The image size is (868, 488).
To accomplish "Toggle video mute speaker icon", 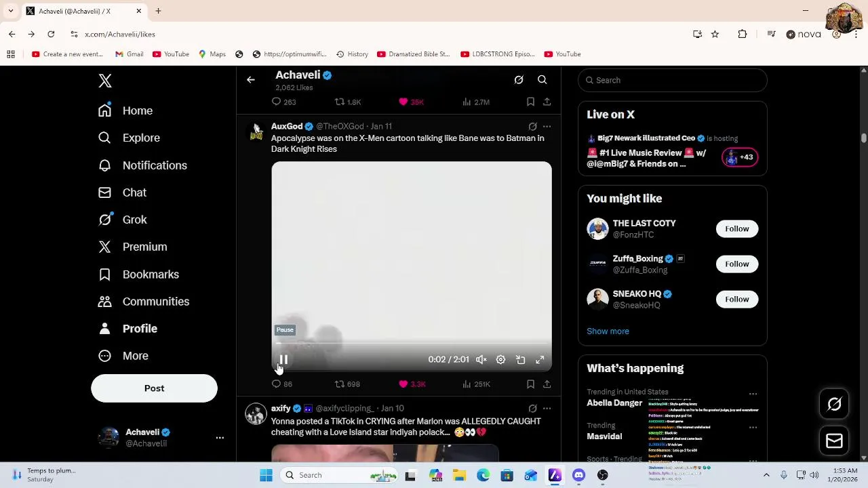I will click(481, 360).
